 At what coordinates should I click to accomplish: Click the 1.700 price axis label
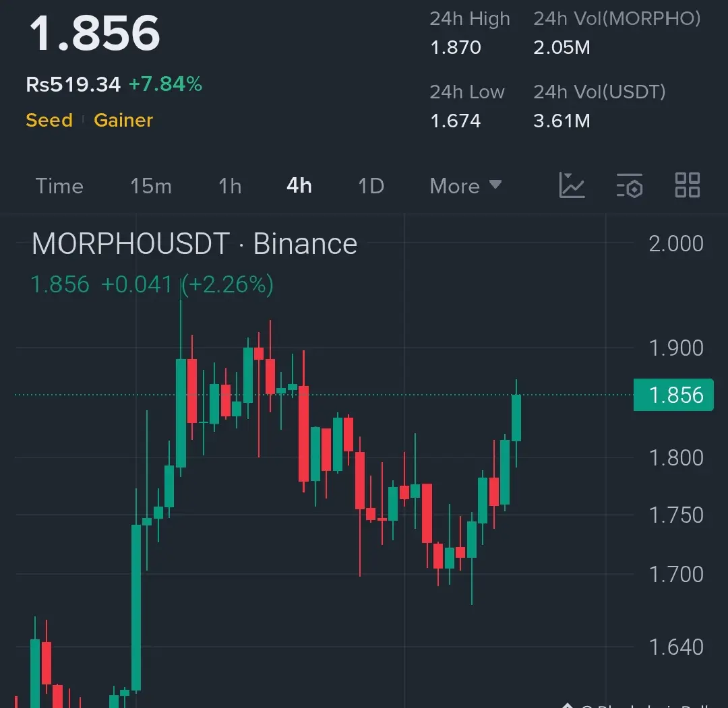point(676,575)
